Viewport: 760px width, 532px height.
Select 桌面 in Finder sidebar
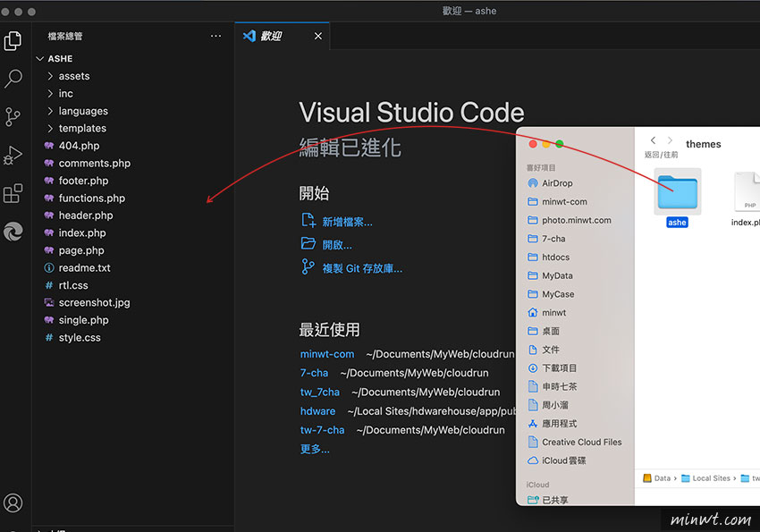(551, 331)
